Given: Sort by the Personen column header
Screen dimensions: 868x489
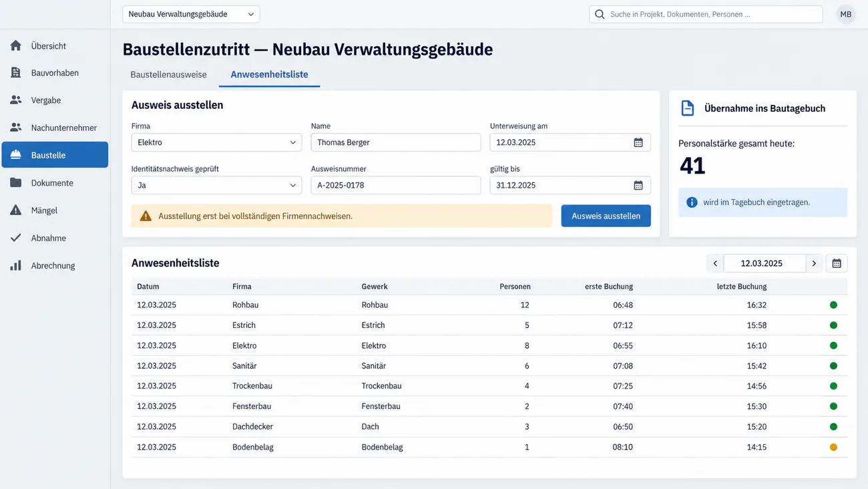Looking at the screenshot, I should coord(515,286).
